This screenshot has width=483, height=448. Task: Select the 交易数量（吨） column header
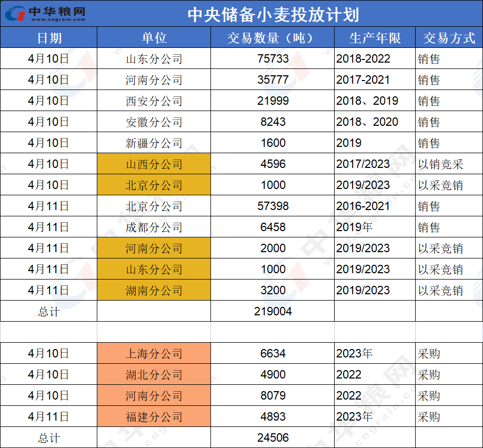click(273, 38)
